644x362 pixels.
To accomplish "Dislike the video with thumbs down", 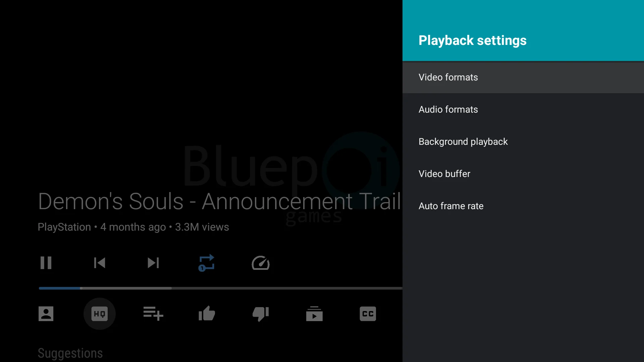I will (x=261, y=314).
